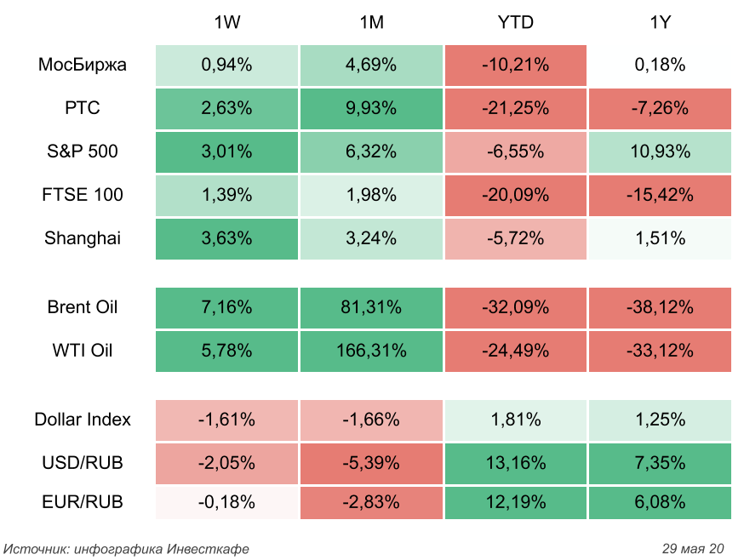Image resolution: width=744 pixels, height=560 pixels.
Task: Click the Инвесткафе source caption
Action: point(127,548)
